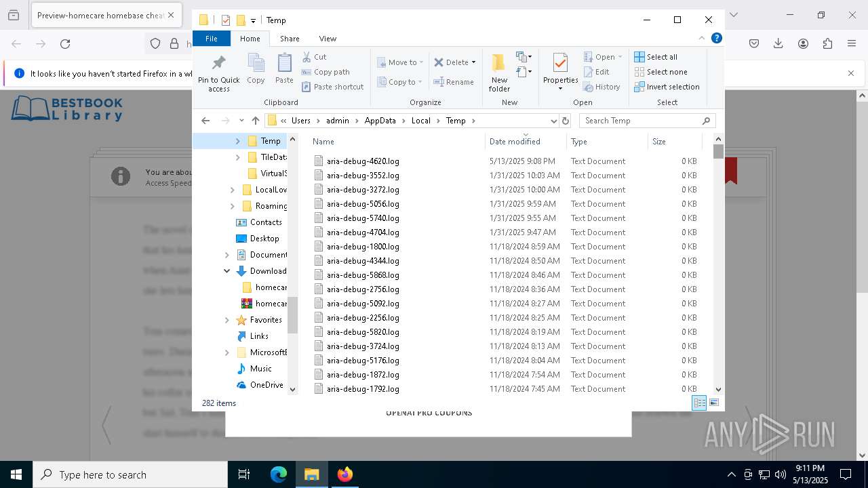Click Copy path command
Screen dimensions: 868x488
tap(325, 72)
